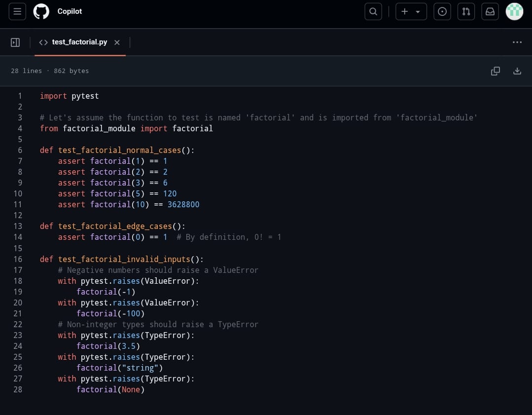Click 'factorial("string")' code line
This screenshot has height=415, width=532.
click(120, 368)
